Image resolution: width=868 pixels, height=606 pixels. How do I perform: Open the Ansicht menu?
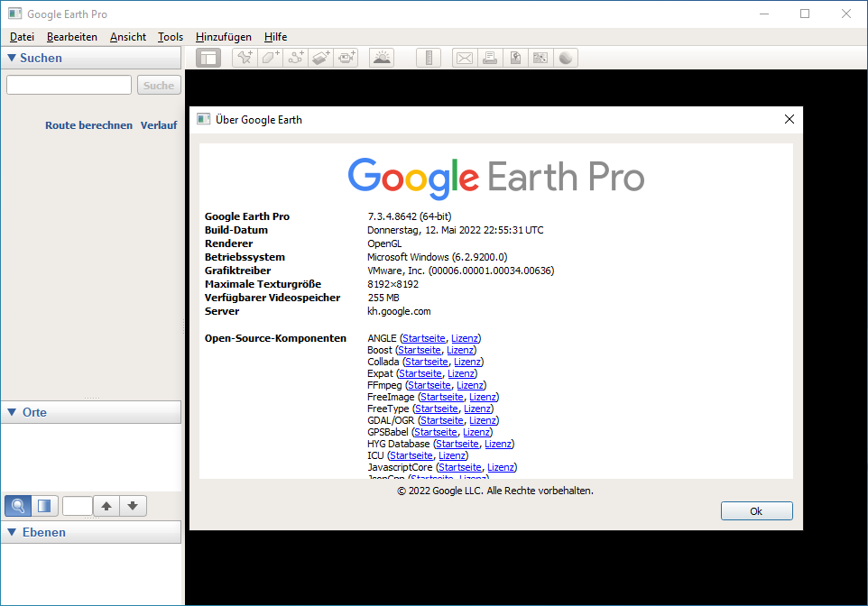tap(128, 37)
